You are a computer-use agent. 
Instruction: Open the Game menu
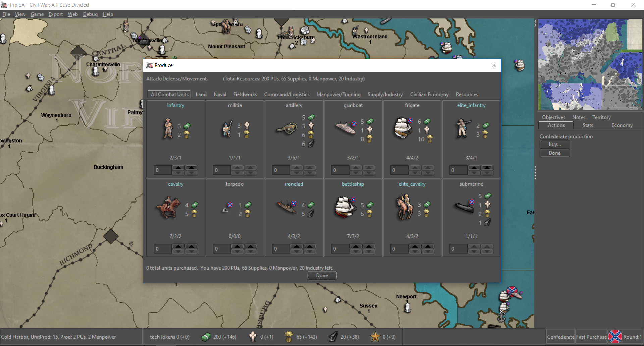point(37,14)
